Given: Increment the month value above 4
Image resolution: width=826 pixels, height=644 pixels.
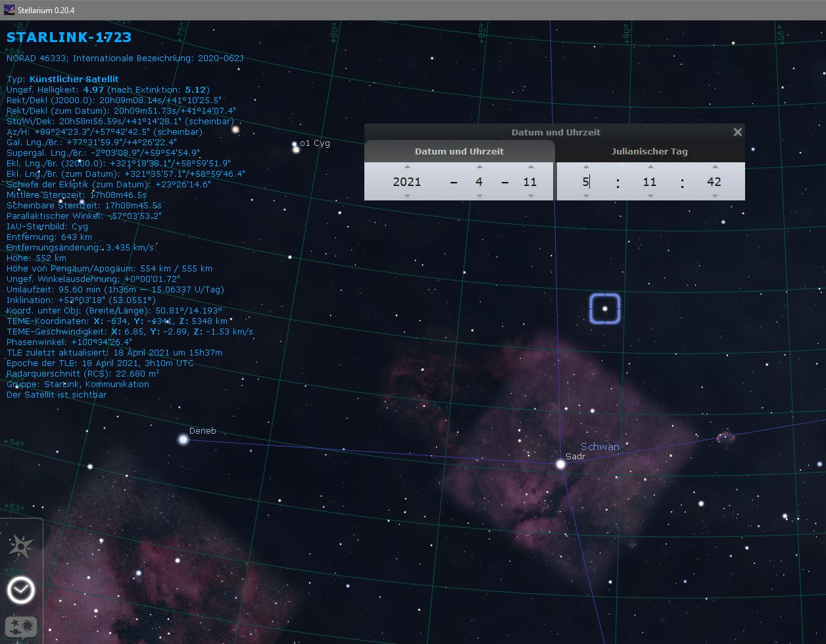Looking at the screenshot, I should tap(479, 167).
